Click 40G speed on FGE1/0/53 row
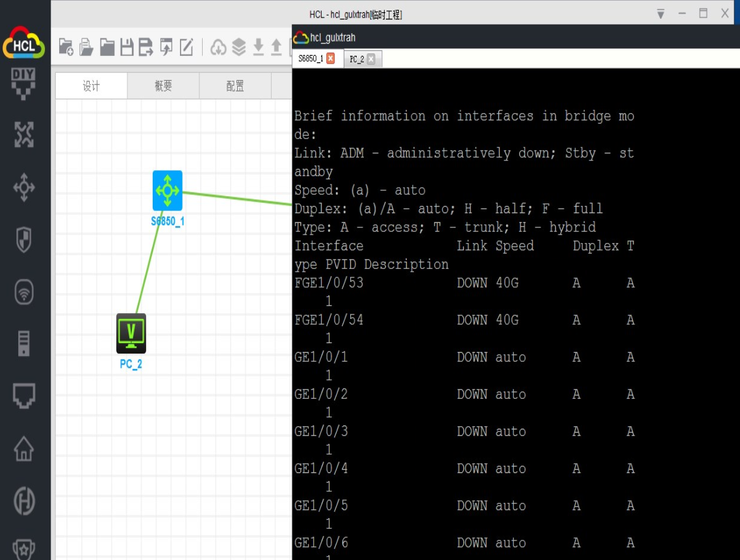This screenshot has height=560, width=740. click(x=507, y=283)
